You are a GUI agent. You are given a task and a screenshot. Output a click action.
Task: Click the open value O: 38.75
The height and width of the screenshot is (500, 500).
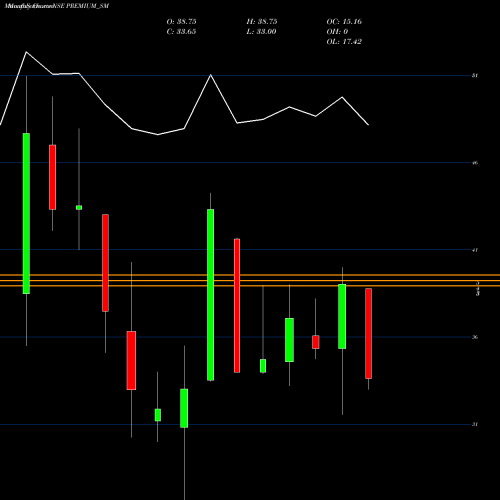181,22
